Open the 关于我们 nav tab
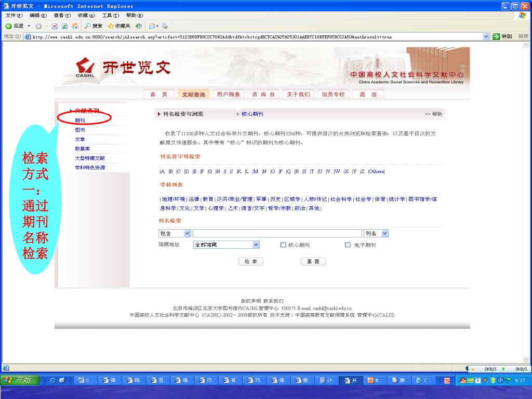Viewport: 532px width, 399px height. 298,95
